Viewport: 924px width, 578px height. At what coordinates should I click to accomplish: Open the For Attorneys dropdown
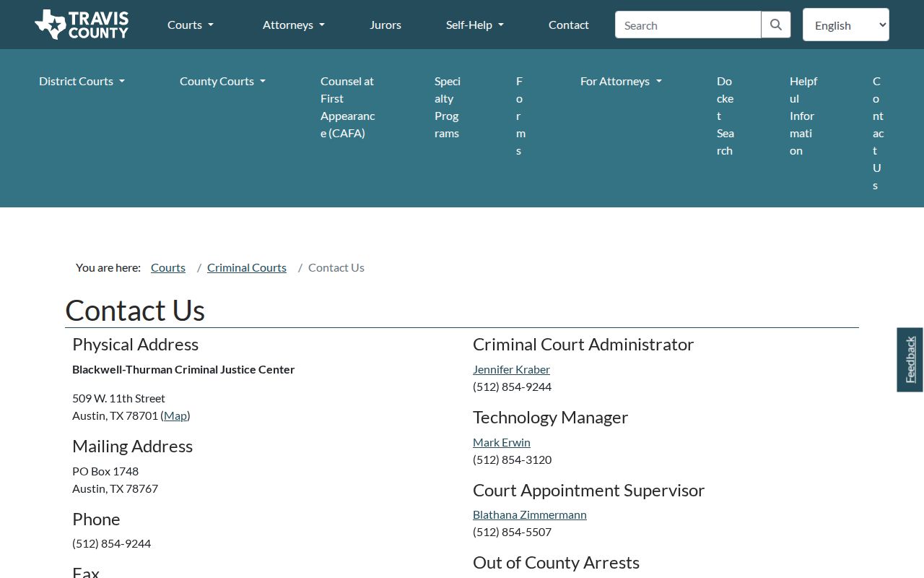pos(621,81)
